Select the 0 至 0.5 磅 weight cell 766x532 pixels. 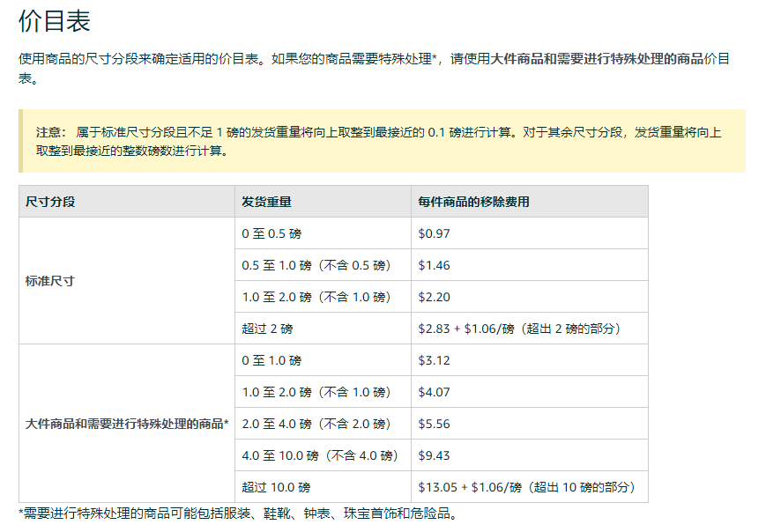pyautogui.click(x=271, y=233)
